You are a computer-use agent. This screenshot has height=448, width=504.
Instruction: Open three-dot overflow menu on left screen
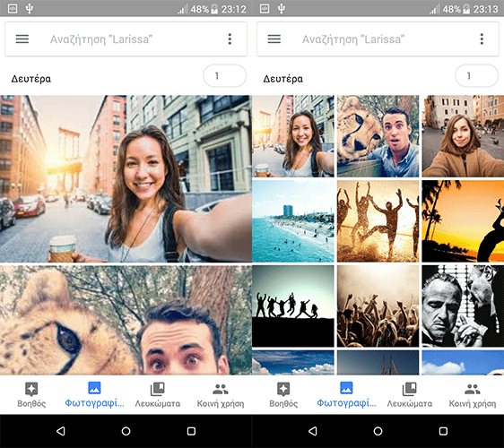[230, 39]
